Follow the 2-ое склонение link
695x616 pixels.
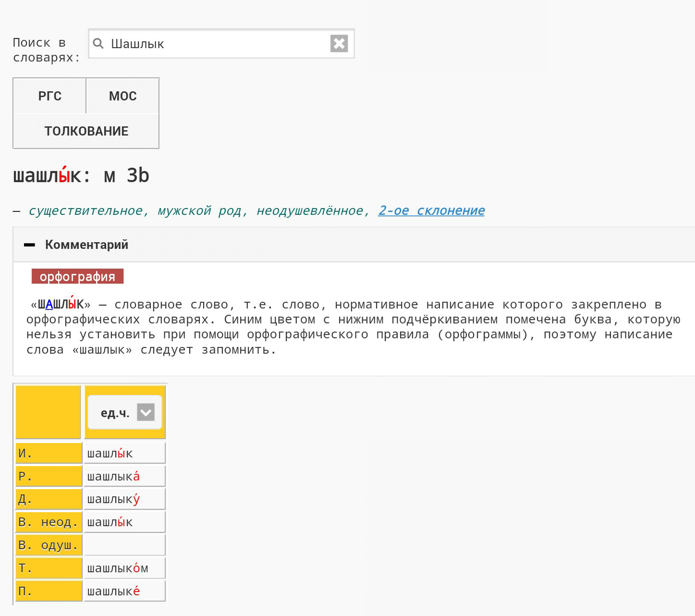pyautogui.click(x=431, y=210)
